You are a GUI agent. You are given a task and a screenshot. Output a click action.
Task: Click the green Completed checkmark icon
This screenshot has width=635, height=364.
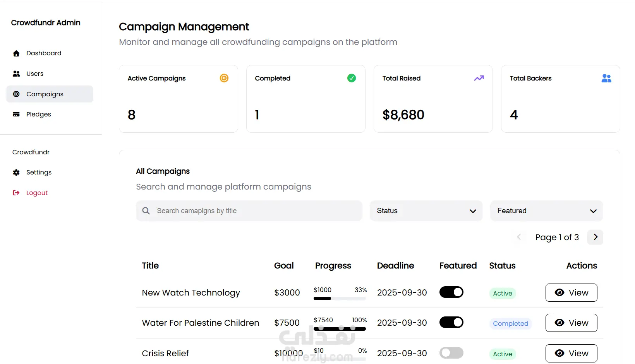(x=352, y=78)
